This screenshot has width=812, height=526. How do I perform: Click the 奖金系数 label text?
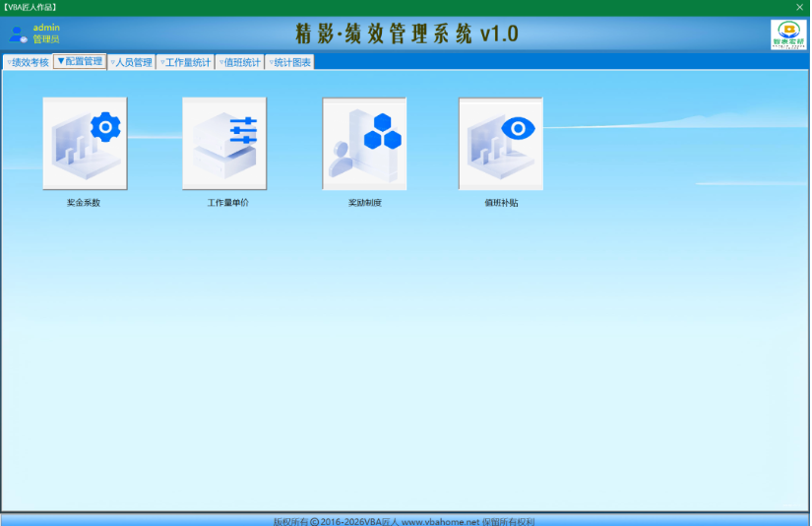coord(84,203)
